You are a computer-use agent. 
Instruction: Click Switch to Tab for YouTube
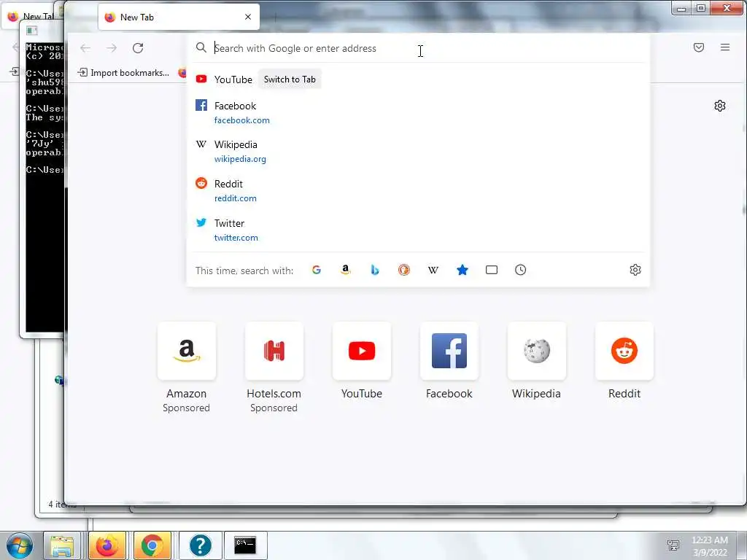pos(290,79)
